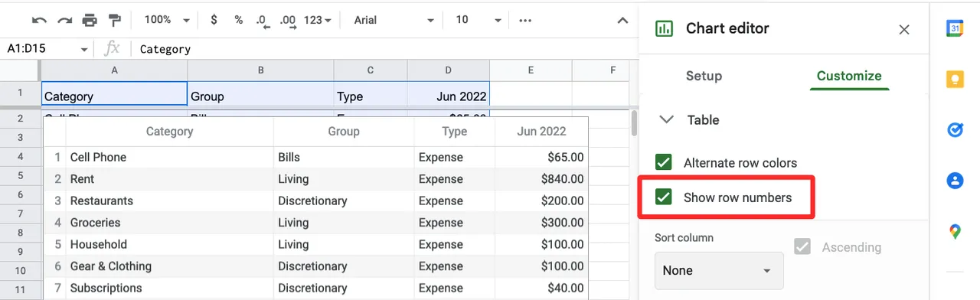Switch to the Customize tab
980x300 pixels.
click(849, 76)
